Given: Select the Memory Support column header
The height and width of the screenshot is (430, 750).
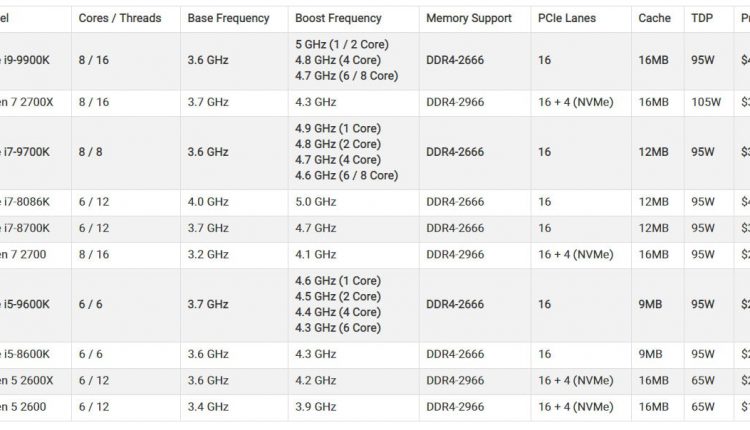Looking at the screenshot, I should [469, 18].
